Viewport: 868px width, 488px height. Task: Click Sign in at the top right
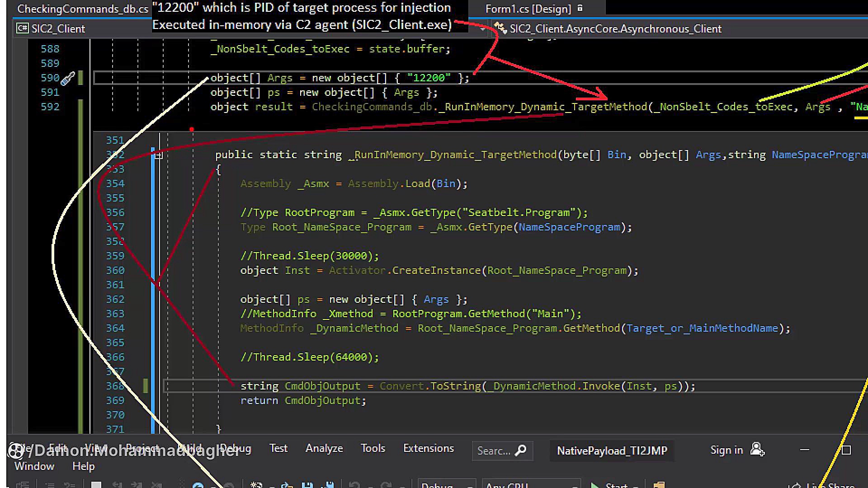point(726,450)
